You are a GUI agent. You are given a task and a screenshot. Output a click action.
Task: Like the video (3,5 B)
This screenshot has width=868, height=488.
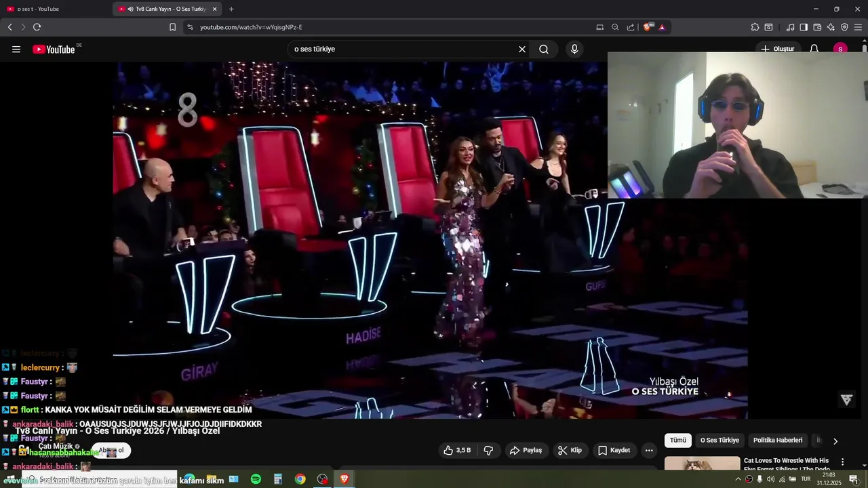[x=457, y=450]
